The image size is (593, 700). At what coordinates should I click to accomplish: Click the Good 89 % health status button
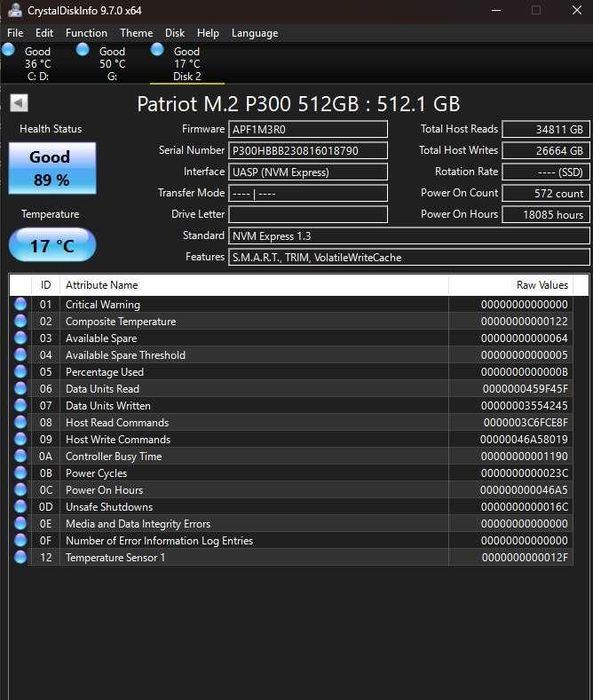pos(52,168)
